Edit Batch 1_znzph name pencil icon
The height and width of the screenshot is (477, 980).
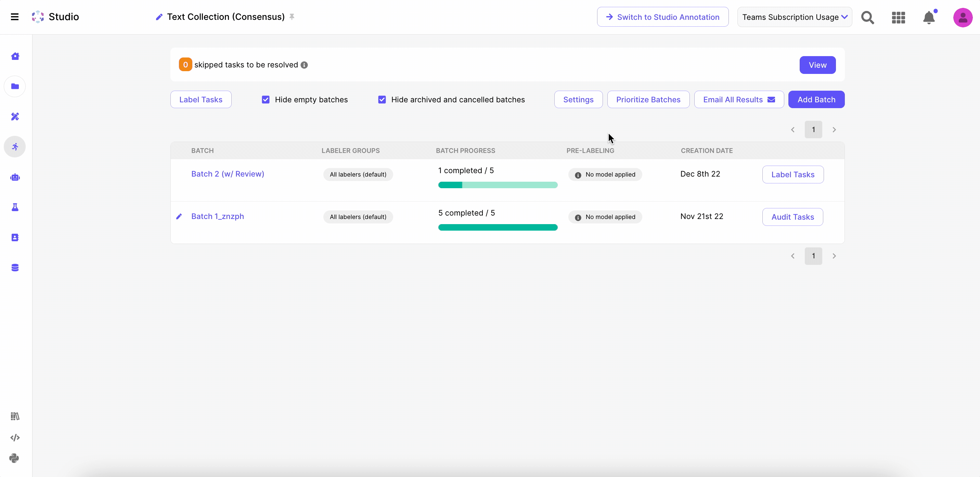point(179,217)
